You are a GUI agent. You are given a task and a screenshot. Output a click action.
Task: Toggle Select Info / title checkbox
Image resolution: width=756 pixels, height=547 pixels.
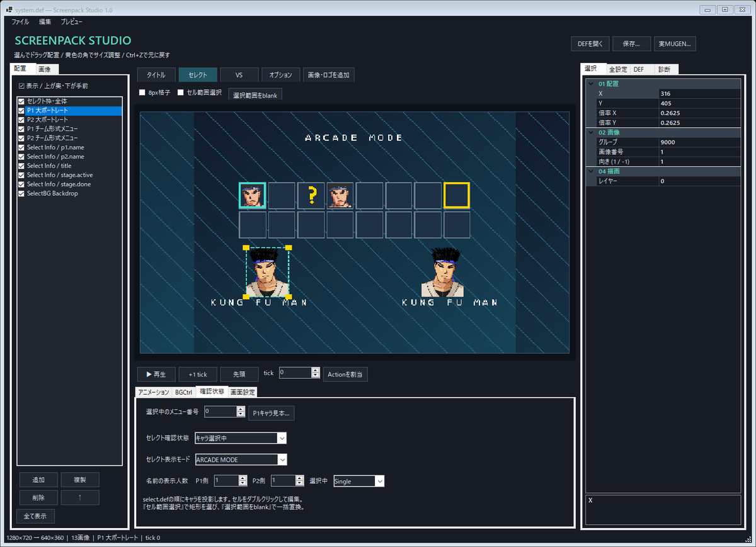pyautogui.click(x=21, y=166)
